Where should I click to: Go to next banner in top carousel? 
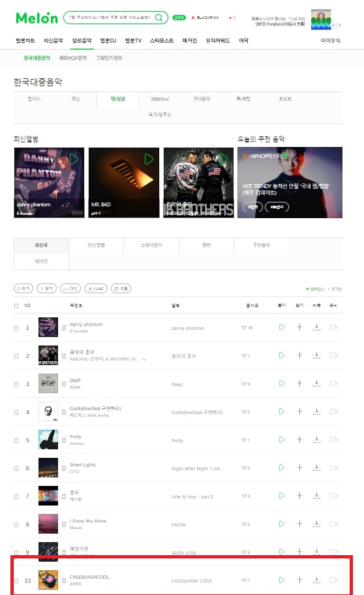pos(340,25)
